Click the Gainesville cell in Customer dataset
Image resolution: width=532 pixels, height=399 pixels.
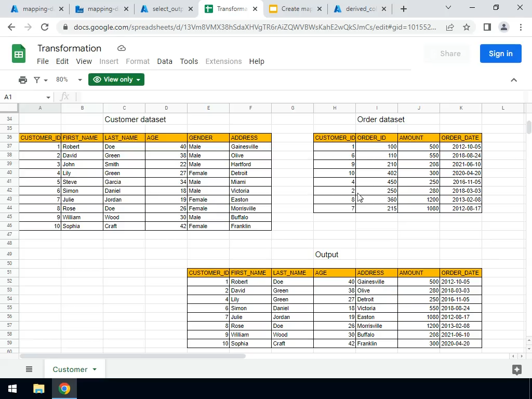[x=250, y=147]
